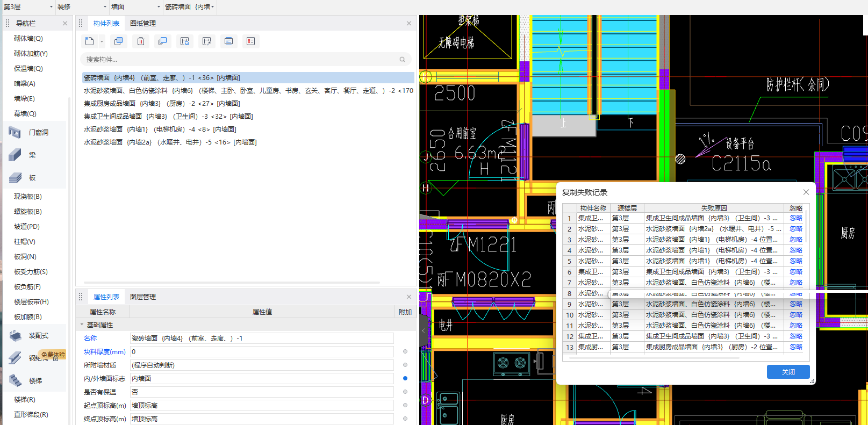Image resolution: width=868 pixels, height=425 pixels.
Task: Click the drag handle of 构件列表 panel
Action: [81, 24]
